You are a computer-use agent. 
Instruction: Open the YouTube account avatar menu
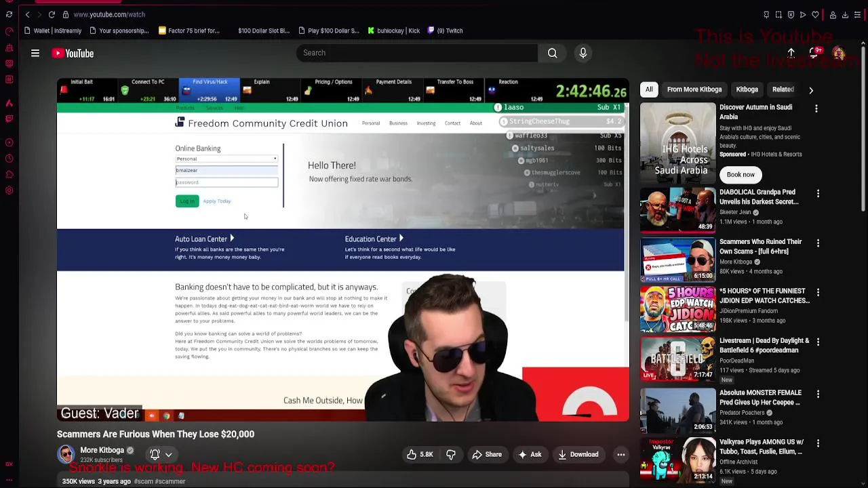tap(839, 54)
